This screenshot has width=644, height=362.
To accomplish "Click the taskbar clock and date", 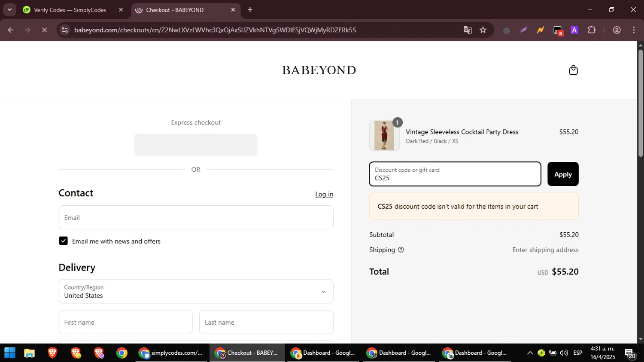I will tap(602, 353).
